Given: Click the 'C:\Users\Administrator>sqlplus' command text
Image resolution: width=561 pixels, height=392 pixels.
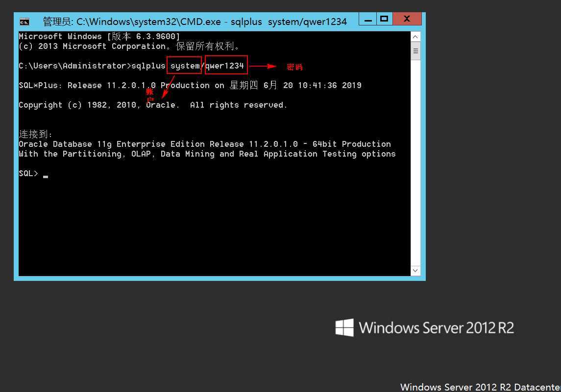Looking at the screenshot, I should pyautogui.click(x=92, y=66).
